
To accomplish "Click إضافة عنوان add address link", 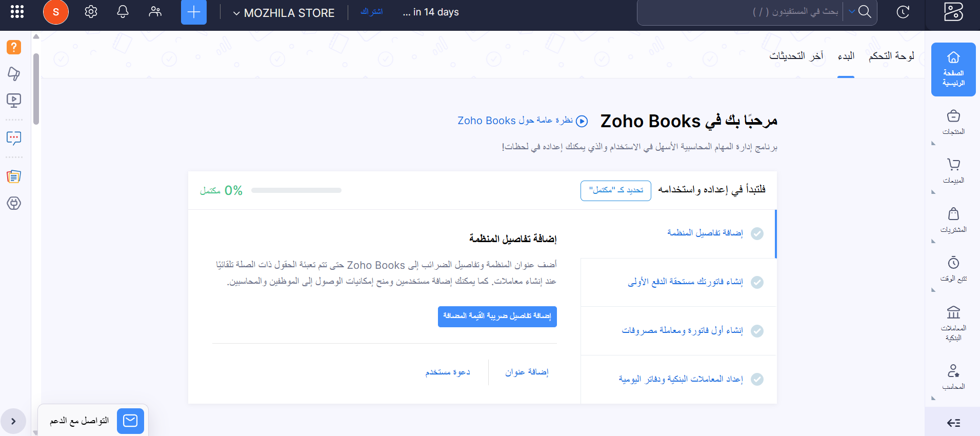I will click(527, 372).
